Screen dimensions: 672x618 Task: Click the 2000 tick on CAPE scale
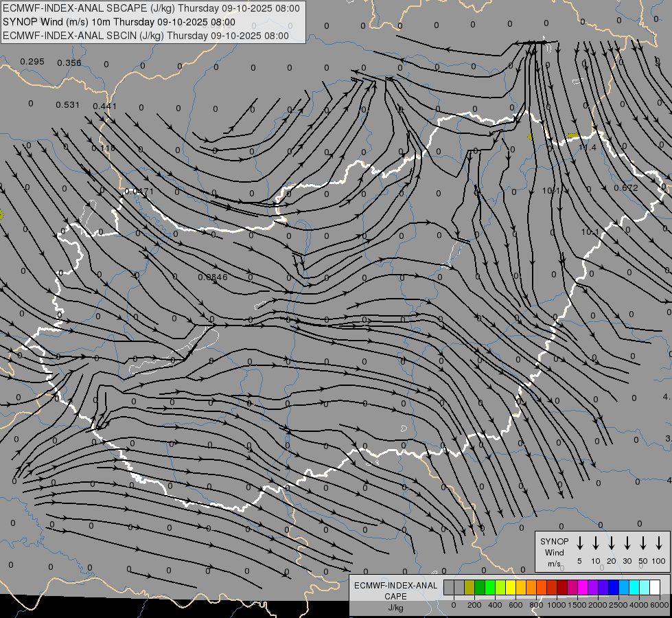pyautogui.click(x=598, y=605)
